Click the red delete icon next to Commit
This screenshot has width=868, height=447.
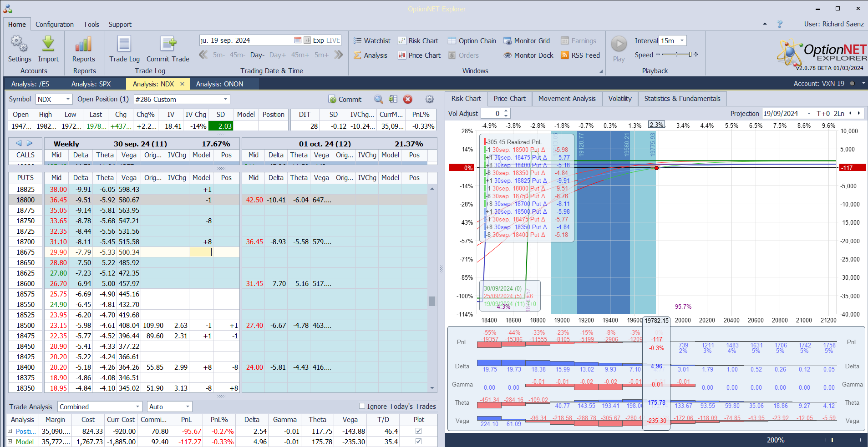pos(408,99)
